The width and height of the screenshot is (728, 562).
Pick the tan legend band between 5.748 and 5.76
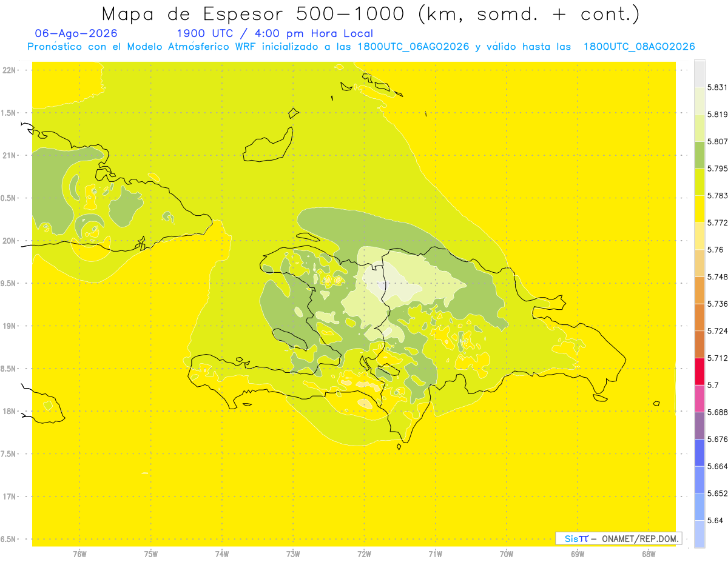coord(699,263)
